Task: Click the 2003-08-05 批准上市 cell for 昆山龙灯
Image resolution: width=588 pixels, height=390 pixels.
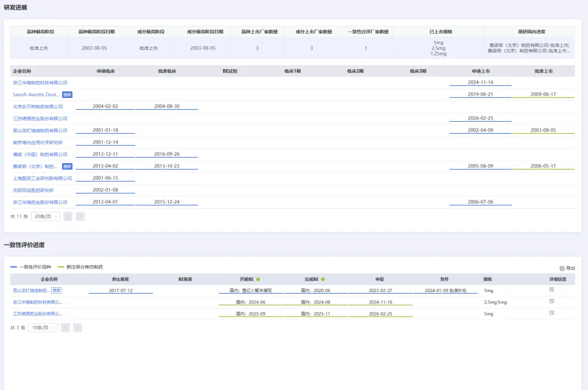Action: 543,131
